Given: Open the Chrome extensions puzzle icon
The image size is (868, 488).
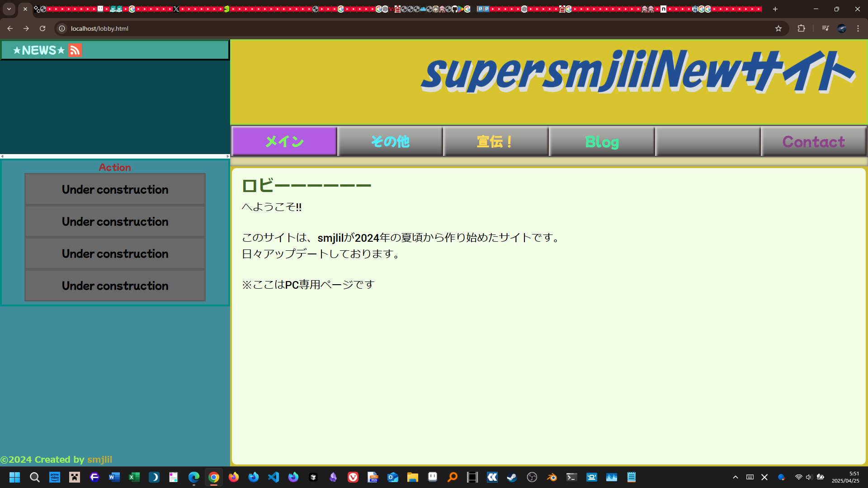Looking at the screenshot, I should pos(801,28).
